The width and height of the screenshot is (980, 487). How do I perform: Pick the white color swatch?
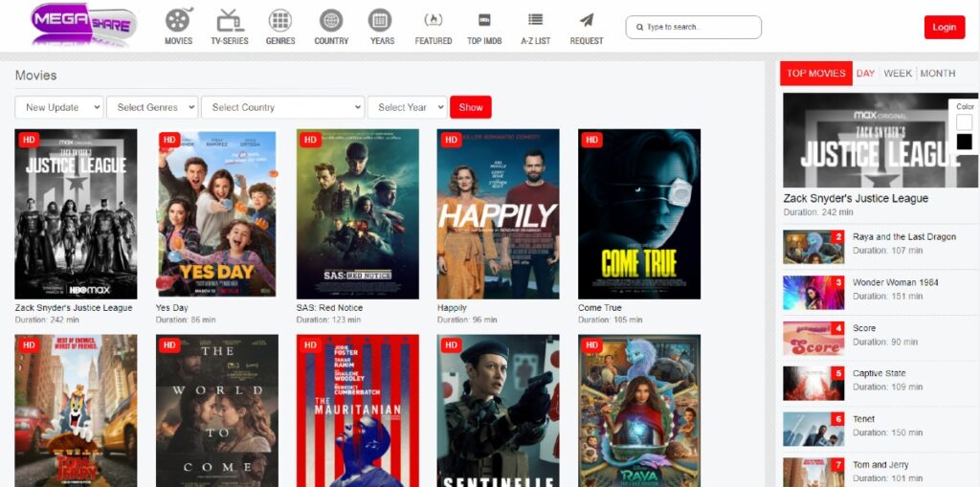[965, 122]
